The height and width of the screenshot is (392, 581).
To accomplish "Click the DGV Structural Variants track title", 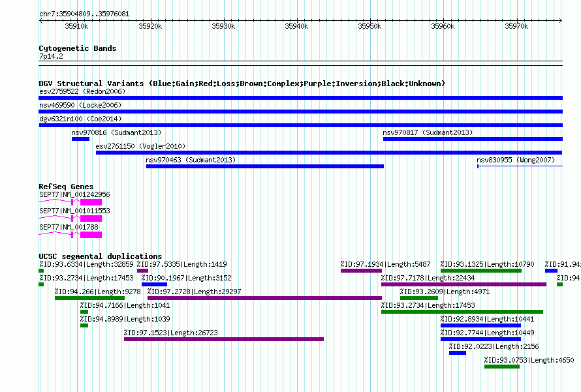I will tap(242, 83).
